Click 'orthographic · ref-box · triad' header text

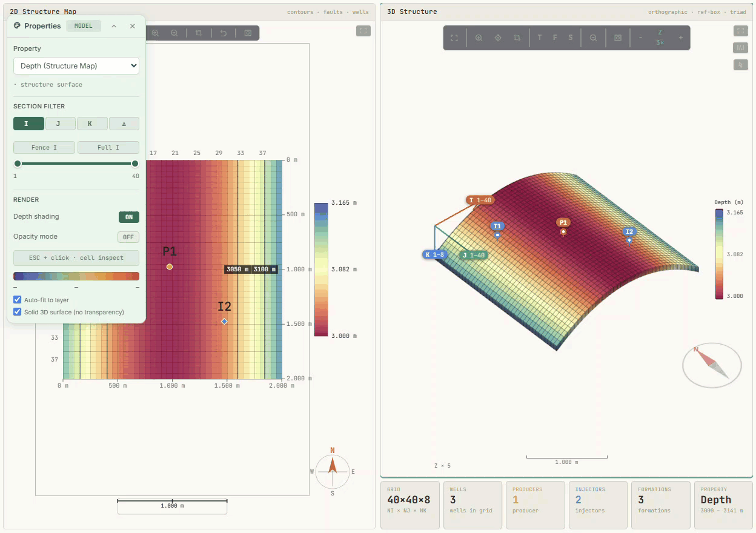click(697, 12)
